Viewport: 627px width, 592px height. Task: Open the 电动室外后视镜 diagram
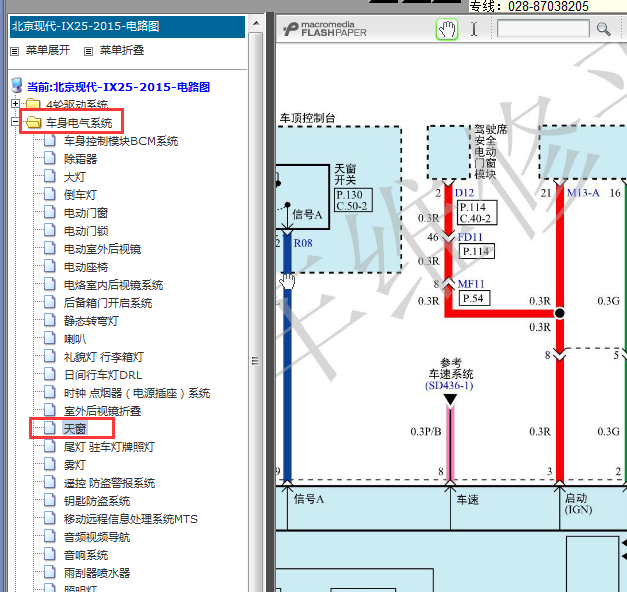(102, 249)
